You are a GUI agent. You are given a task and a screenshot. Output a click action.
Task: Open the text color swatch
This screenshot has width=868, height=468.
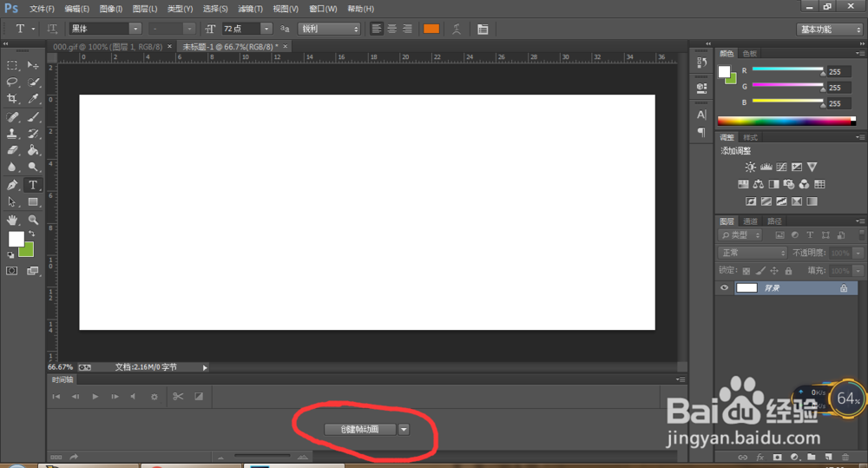(x=431, y=29)
